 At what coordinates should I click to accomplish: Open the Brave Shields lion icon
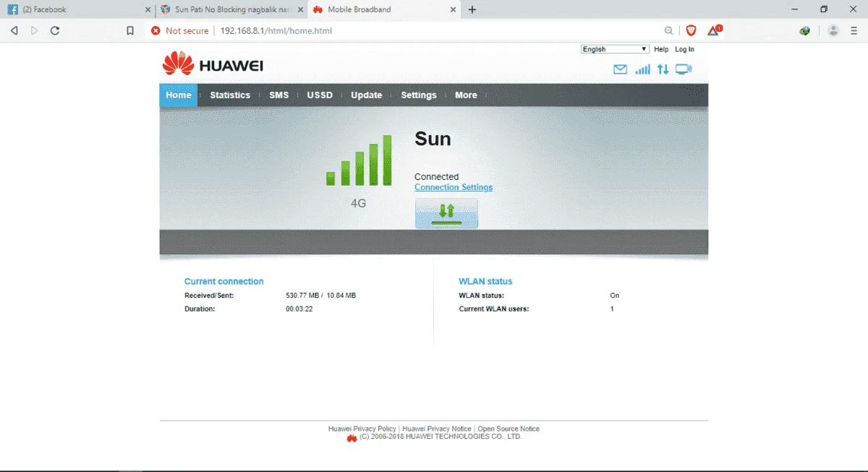692,30
